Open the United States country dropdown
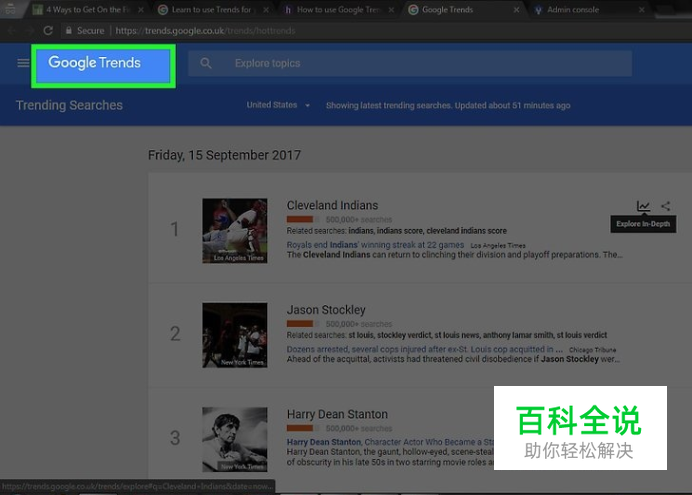Image resolution: width=692 pixels, height=495 pixels. point(278,105)
